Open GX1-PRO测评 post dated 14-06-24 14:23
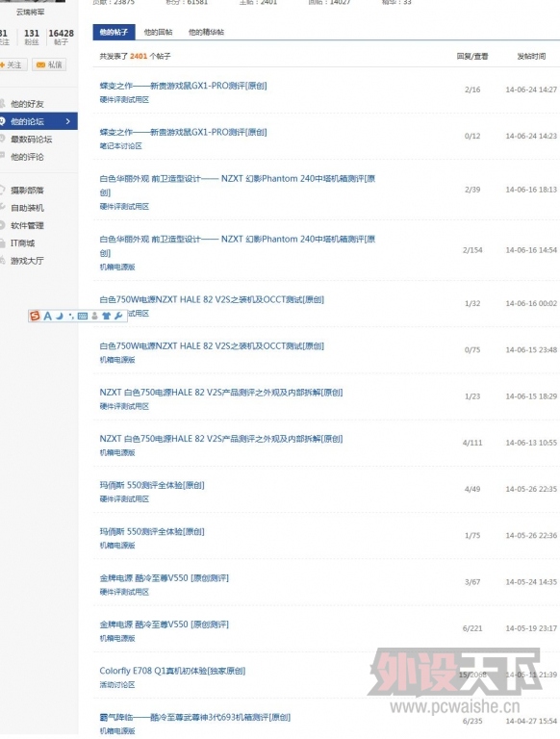The width and height of the screenshot is (560, 739). (x=183, y=132)
